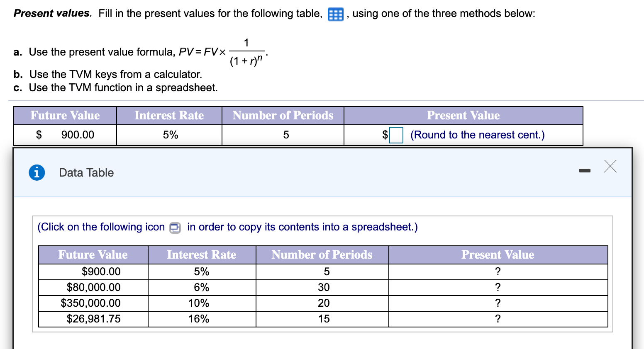
Task: Click the Future Value column header
Action: point(93,254)
